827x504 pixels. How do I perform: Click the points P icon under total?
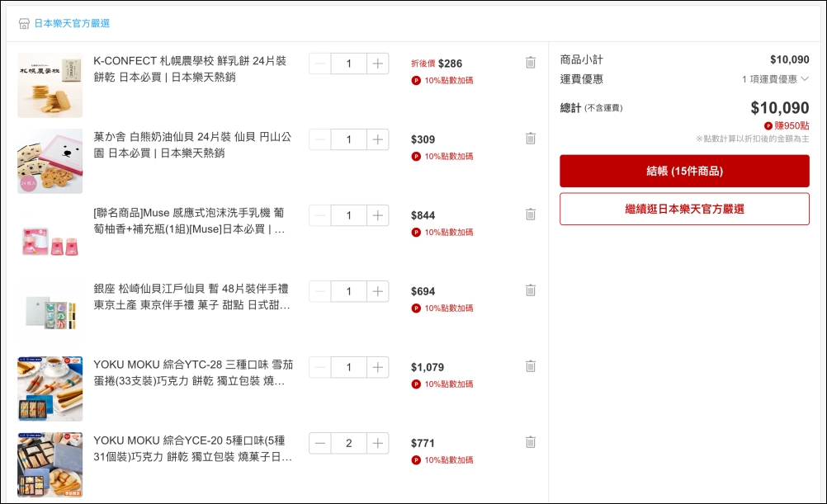768,125
